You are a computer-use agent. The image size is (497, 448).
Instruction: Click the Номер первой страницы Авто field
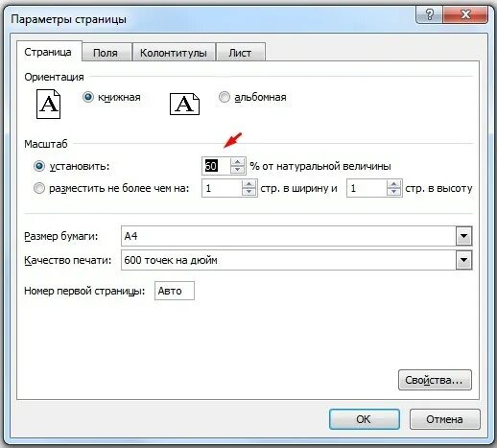coord(175,291)
